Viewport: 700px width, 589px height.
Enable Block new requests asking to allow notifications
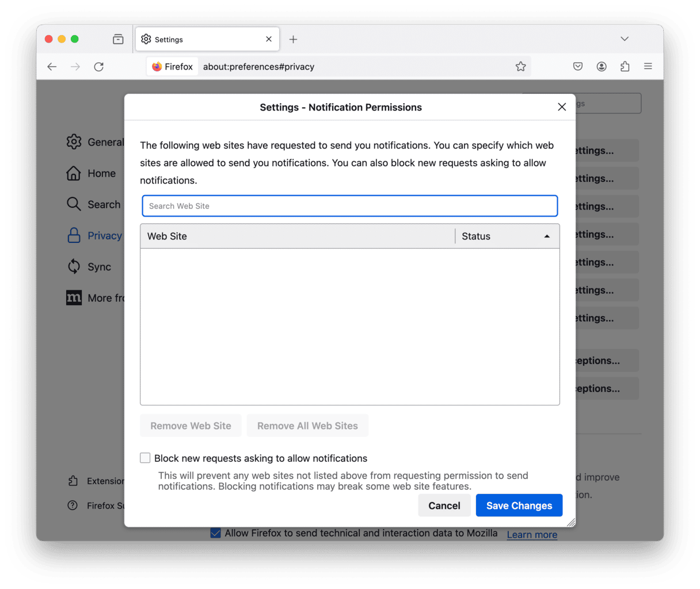[x=146, y=458]
